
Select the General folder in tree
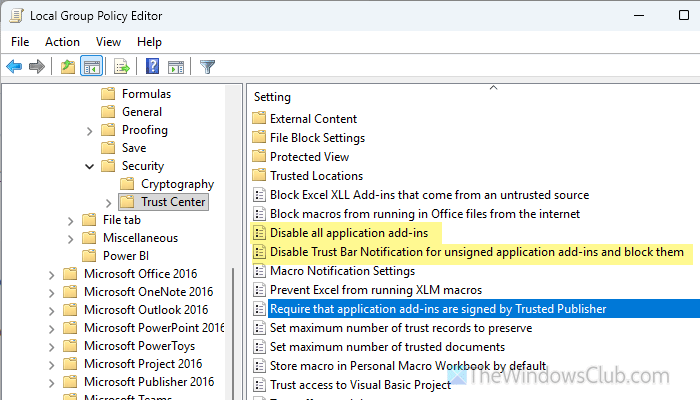click(x=142, y=112)
